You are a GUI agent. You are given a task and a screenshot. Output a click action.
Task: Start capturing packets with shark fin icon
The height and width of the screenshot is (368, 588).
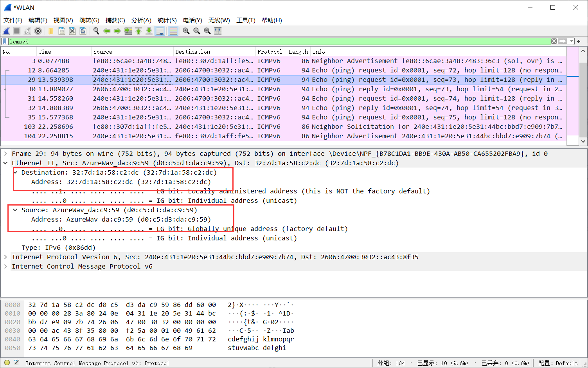point(6,31)
